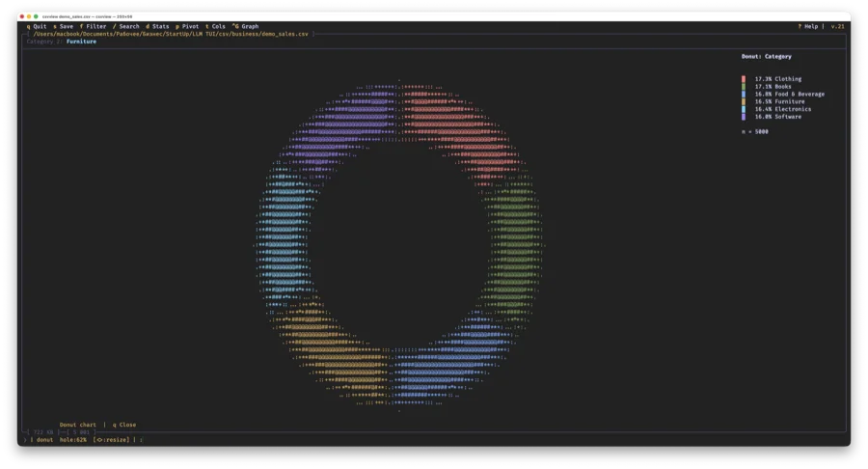Click the Clothing red legend swatch
This screenshot has width=868, height=469.
click(744, 79)
